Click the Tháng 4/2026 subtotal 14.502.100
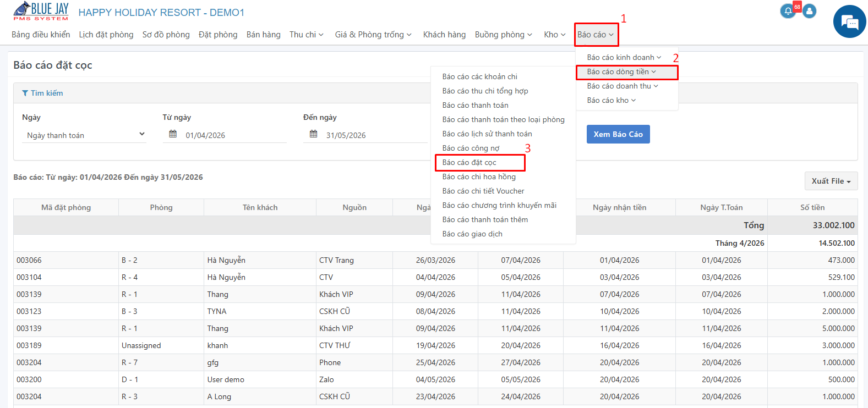 coord(837,243)
